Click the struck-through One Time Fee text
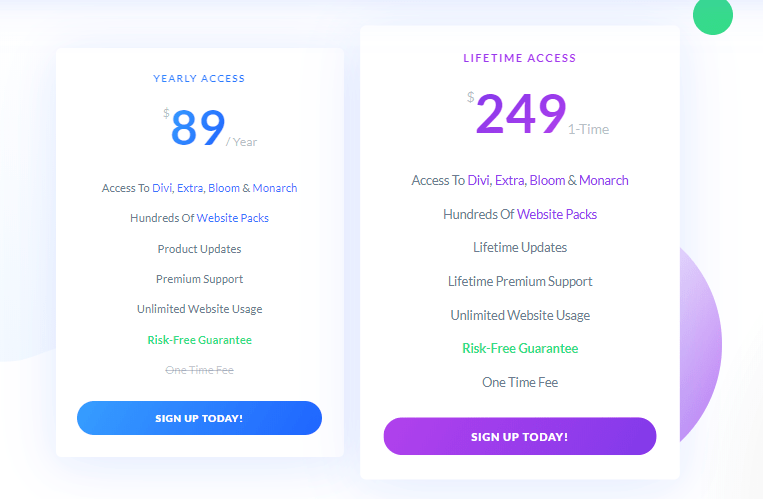This screenshot has width=763, height=499. click(200, 370)
